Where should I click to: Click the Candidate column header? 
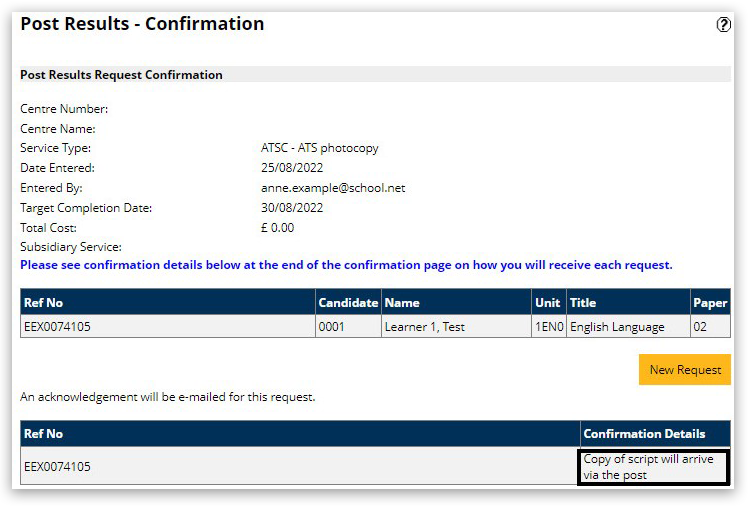tap(347, 303)
